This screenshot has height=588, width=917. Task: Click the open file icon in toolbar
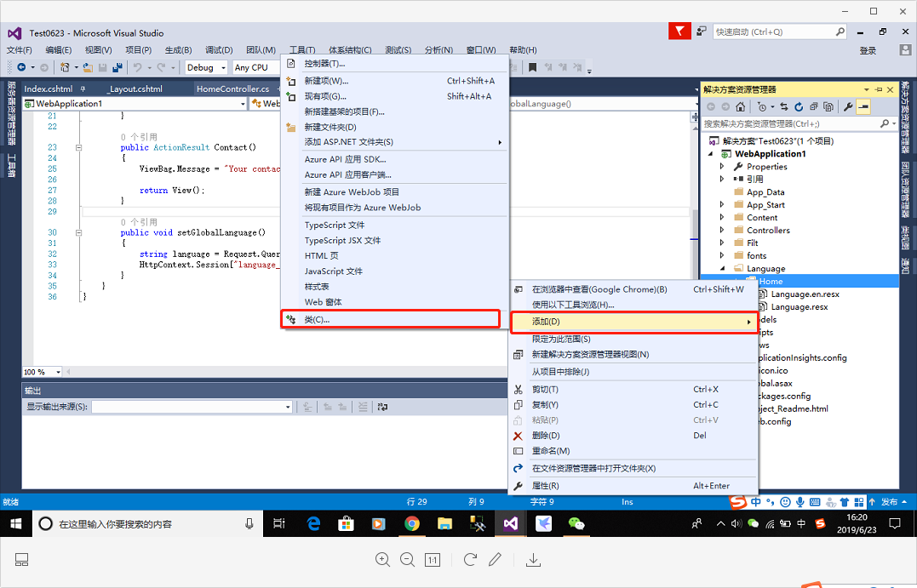click(x=88, y=68)
